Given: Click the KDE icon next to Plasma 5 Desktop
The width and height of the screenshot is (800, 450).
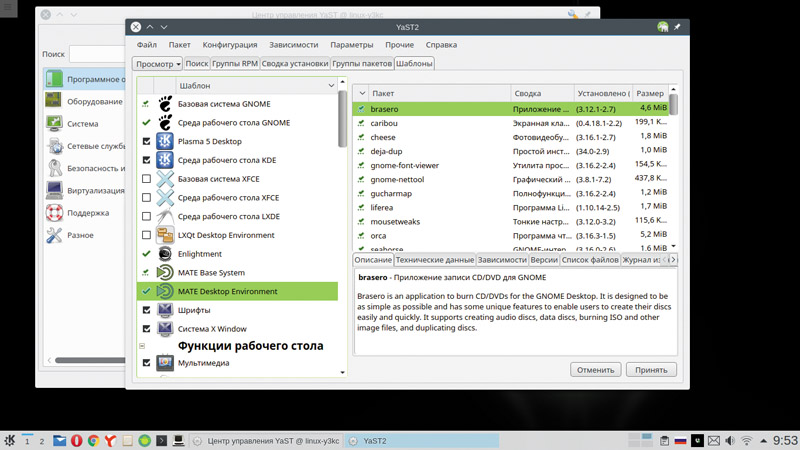Looking at the screenshot, I should click(165, 141).
